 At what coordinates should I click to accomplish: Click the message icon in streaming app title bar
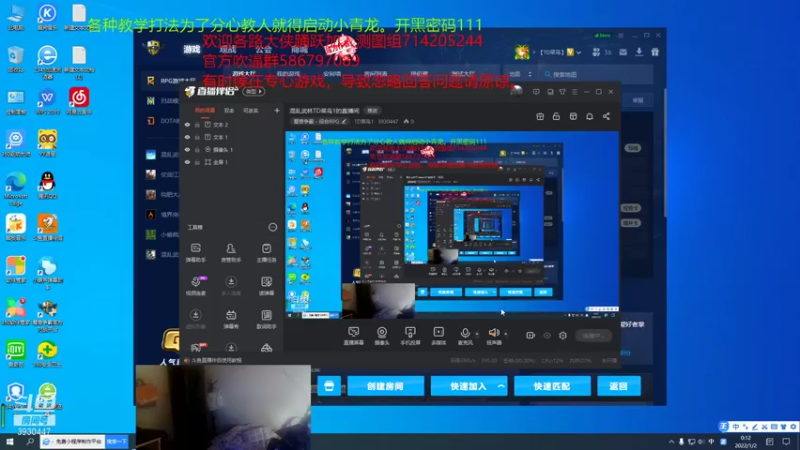click(x=536, y=92)
